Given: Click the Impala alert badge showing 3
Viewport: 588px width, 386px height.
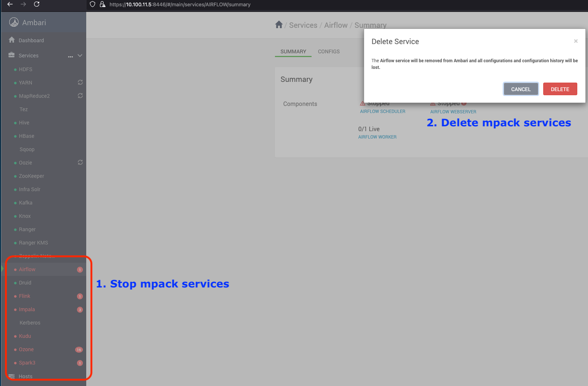Looking at the screenshot, I should pyautogui.click(x=80, y=310).
